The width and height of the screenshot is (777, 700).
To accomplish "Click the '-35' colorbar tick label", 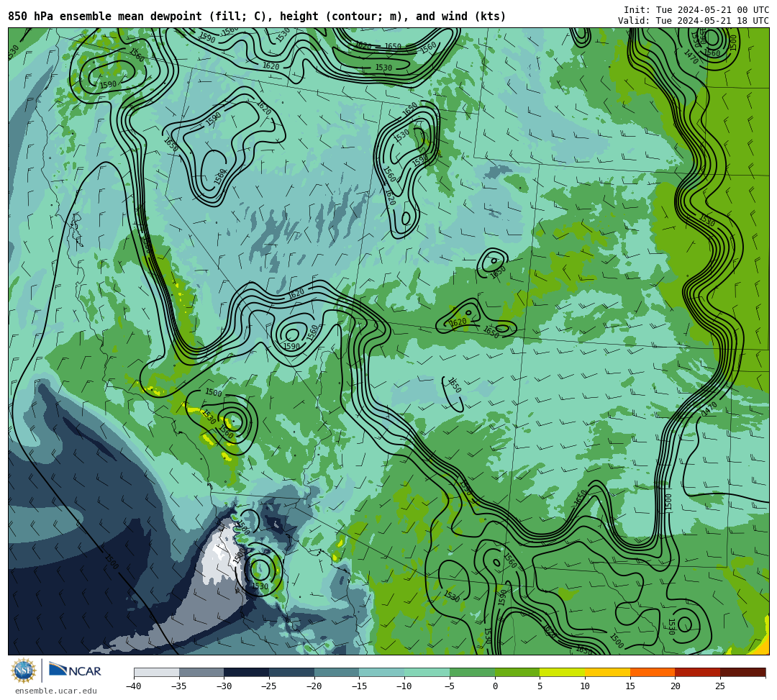I will click(x=179, y=686).
